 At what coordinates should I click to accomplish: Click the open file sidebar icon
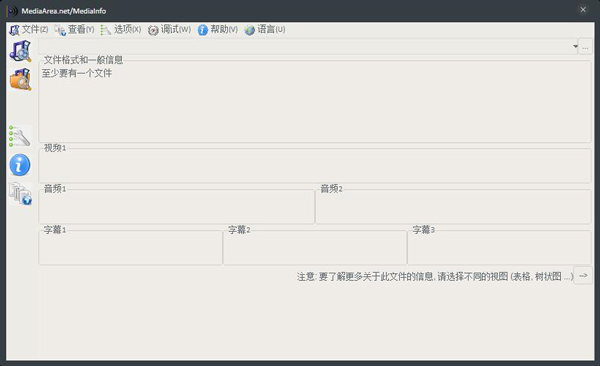(x=20, y=51)
